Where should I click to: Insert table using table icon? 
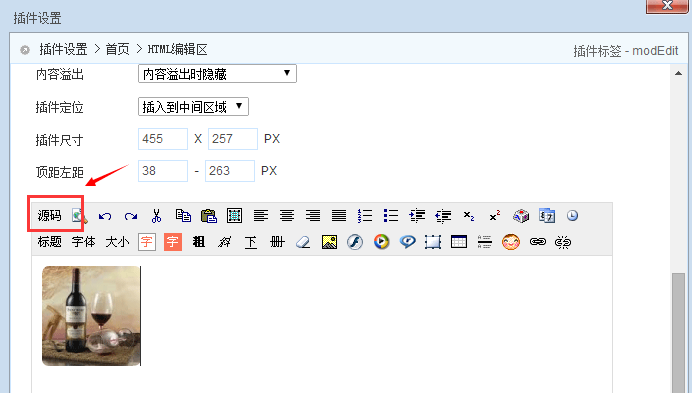click(459, 242)
